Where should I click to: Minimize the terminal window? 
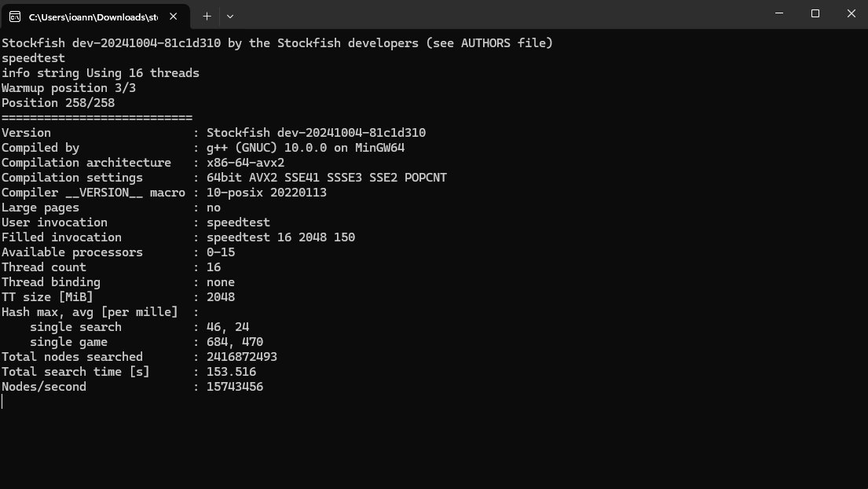(x=779, y=13)
